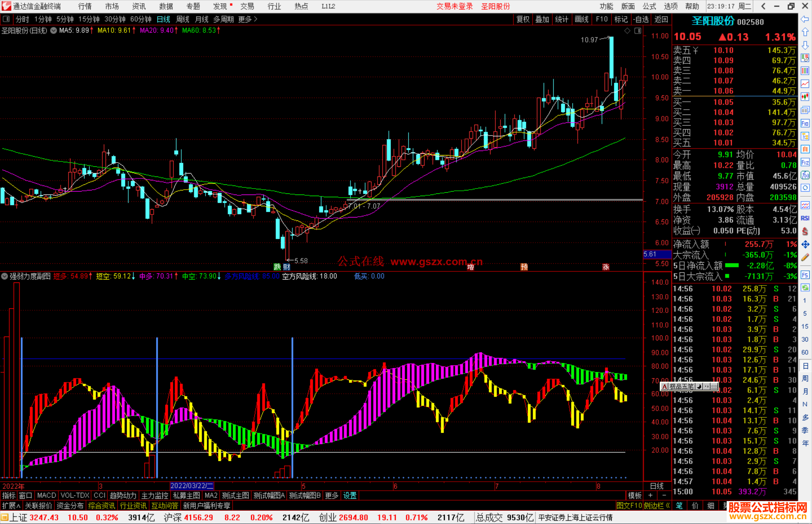Select weekly 周 period in right sidebar
The image size is (812, 524).
pyautogui.click(x=805, y=378)
